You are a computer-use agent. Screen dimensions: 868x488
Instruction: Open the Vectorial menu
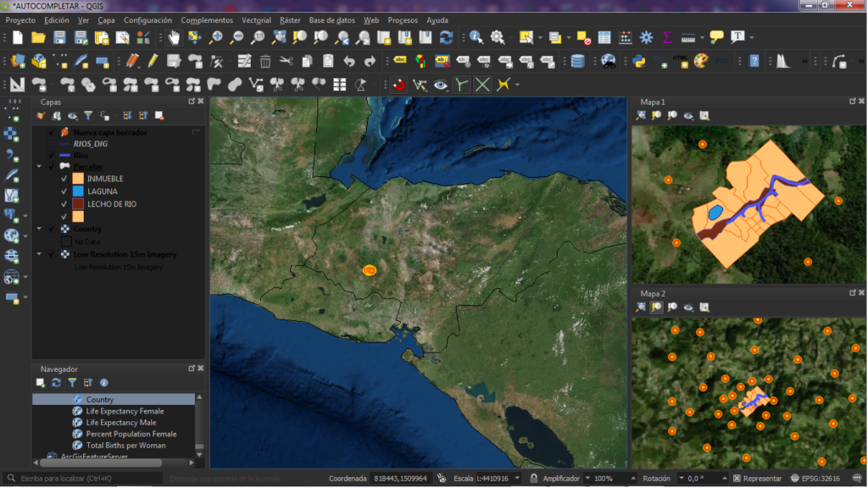click(256, 19)
